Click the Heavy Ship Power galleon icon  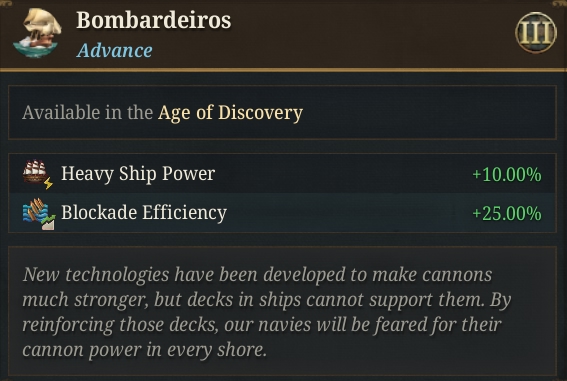[35, 171]
